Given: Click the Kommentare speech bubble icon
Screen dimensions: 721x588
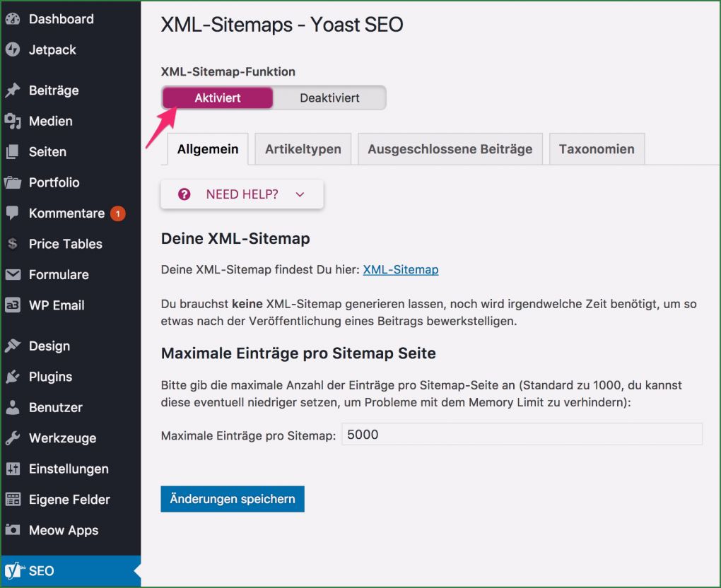Looking at the screenshot, I should tap(12, 213).
